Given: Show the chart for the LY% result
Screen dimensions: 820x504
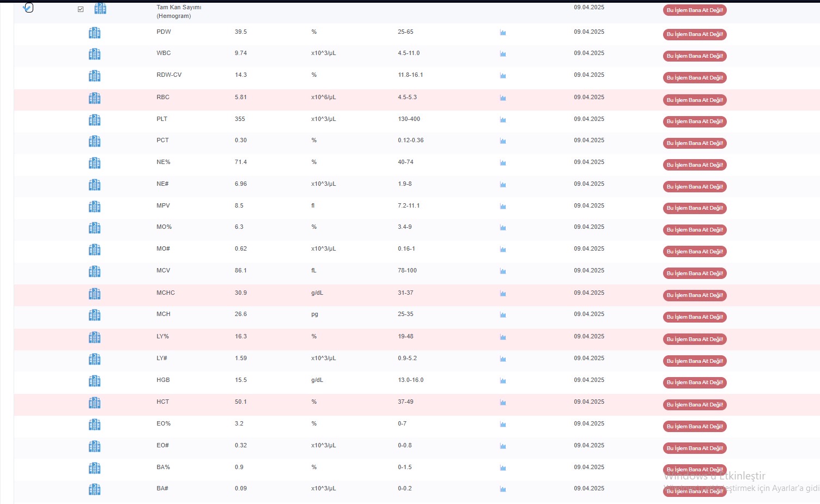Looking at the screenshot, I should click(503, 337).
